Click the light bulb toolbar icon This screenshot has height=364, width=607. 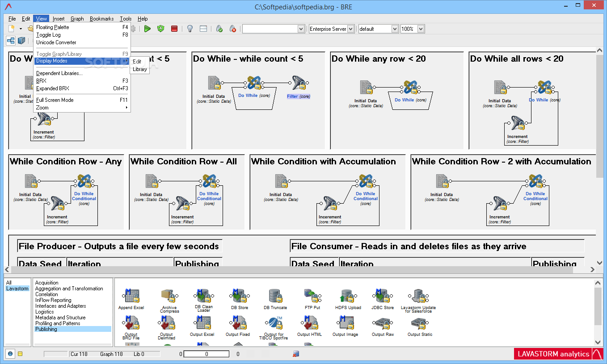190,29
